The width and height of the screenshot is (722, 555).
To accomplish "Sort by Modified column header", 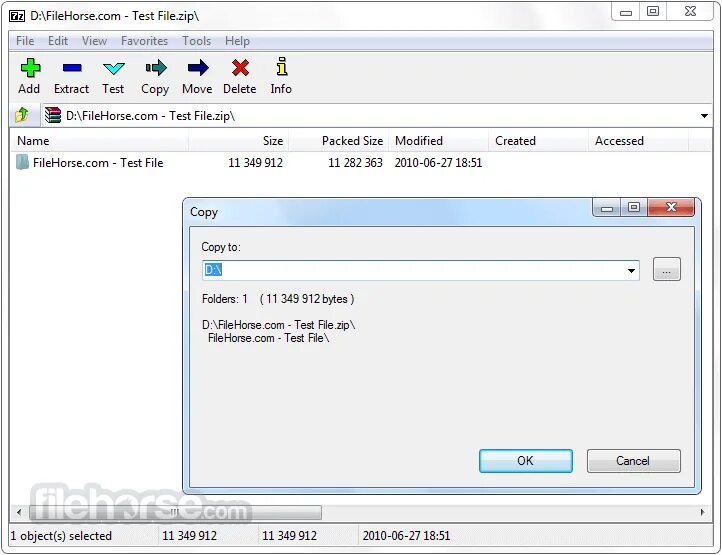I will pos(438,140).
